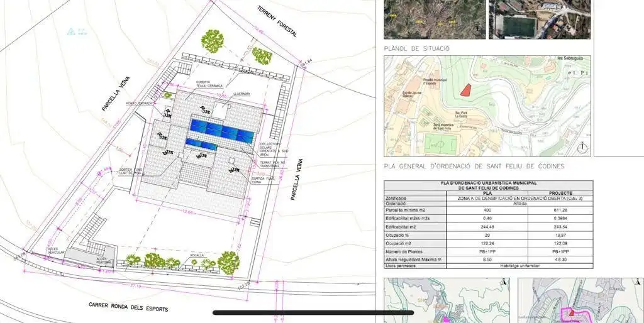Click the north arrow compass on the situation map
Image resolution: width=644 pixels, height=323 pixels.
[583, 147]
